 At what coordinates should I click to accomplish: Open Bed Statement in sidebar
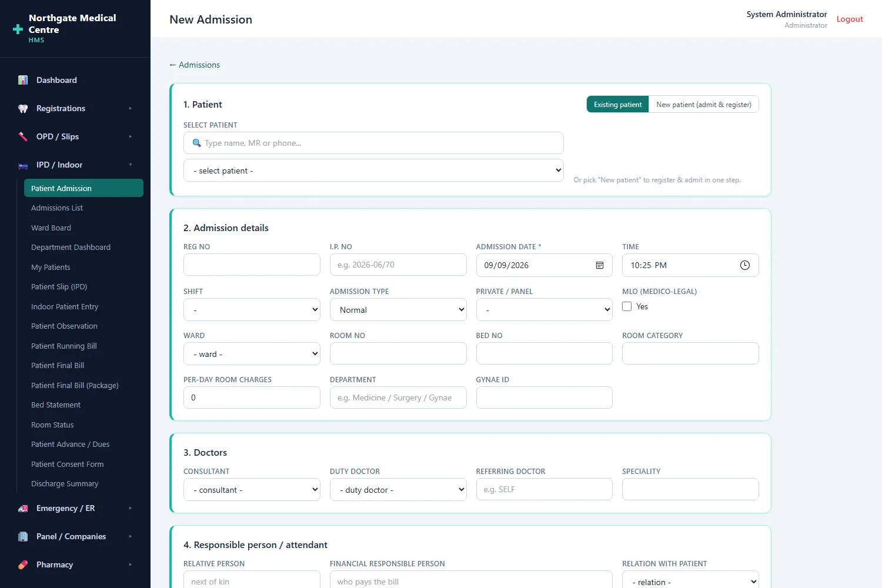pos(56,405)
